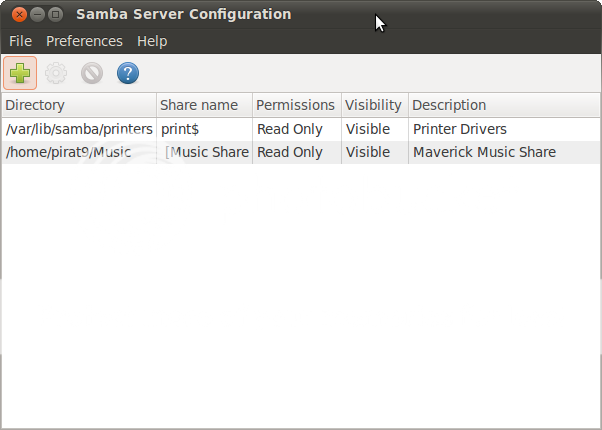
Task: Click the Delete share prohibition icon
Action: click(x=92, y=73)
